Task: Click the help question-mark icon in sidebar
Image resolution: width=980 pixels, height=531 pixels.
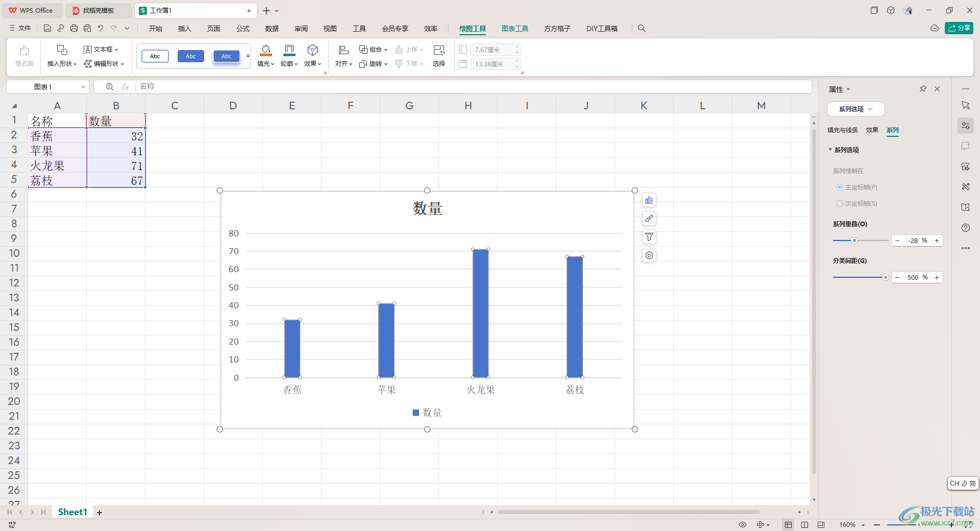Action: [x=966, y=228]
